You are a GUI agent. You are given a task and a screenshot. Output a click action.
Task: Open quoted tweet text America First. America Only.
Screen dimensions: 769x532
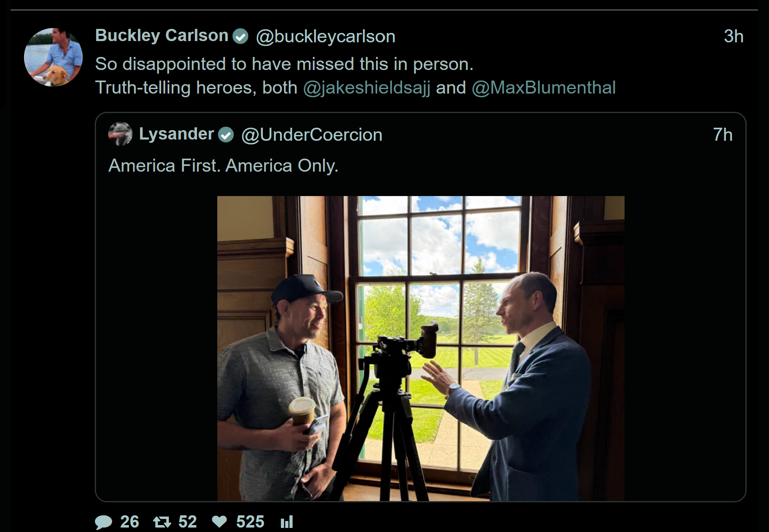223,166
